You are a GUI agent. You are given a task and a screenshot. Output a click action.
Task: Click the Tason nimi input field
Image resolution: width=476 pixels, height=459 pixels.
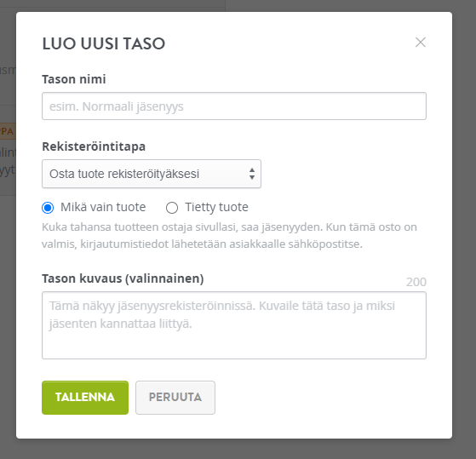234,106
